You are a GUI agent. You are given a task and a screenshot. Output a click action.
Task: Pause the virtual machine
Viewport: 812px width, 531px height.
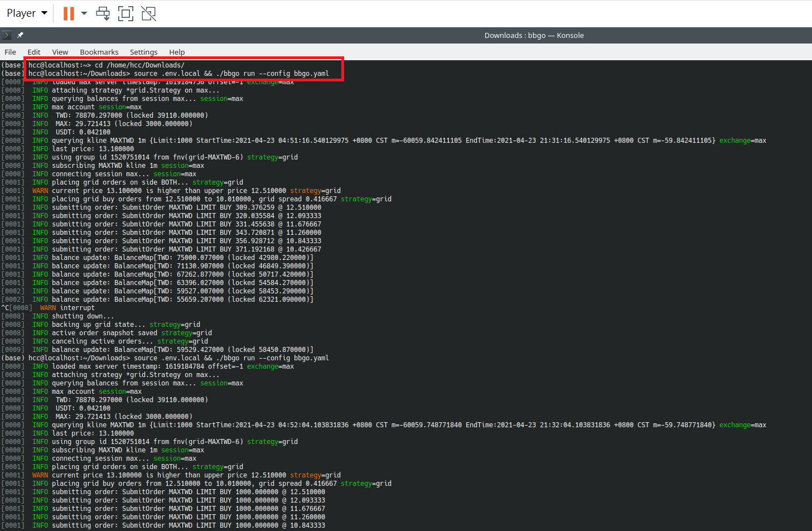69,13
